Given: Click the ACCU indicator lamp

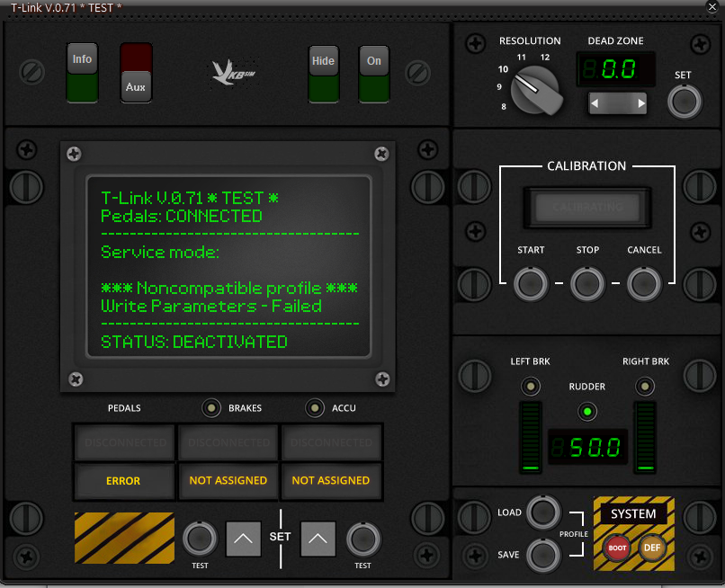Looking at the screenshot, I should [x=315, y=407].
